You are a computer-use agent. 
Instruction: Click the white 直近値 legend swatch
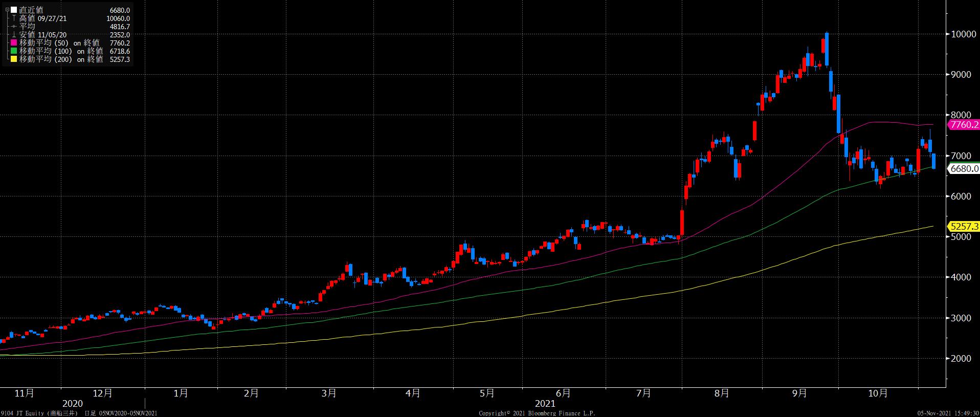14,10
